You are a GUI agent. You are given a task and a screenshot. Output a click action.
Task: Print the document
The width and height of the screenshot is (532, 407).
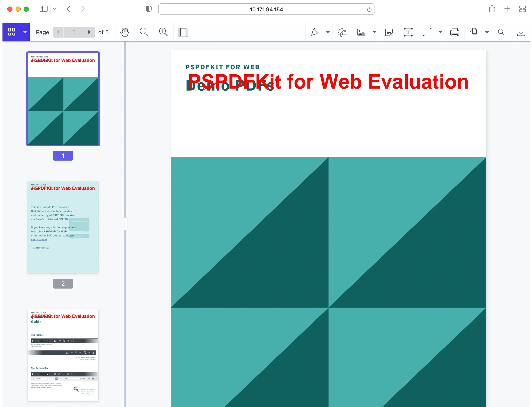[454, 32]
